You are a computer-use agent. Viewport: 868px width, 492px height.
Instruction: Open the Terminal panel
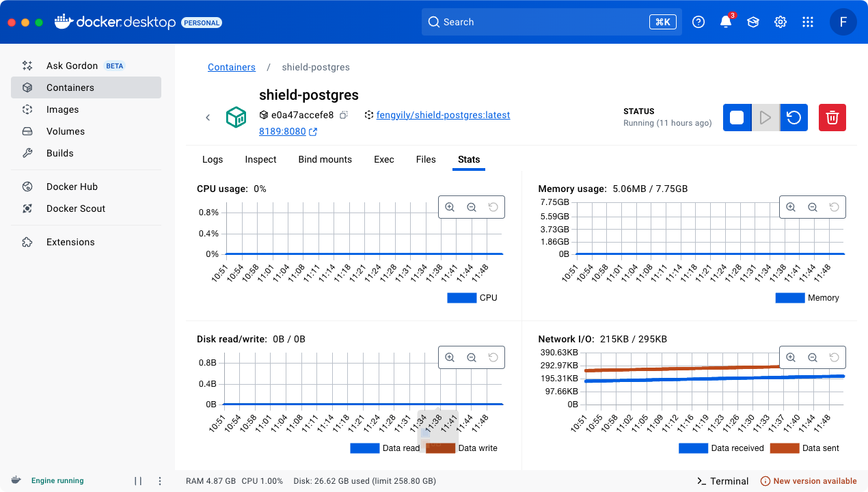point(722,481)
